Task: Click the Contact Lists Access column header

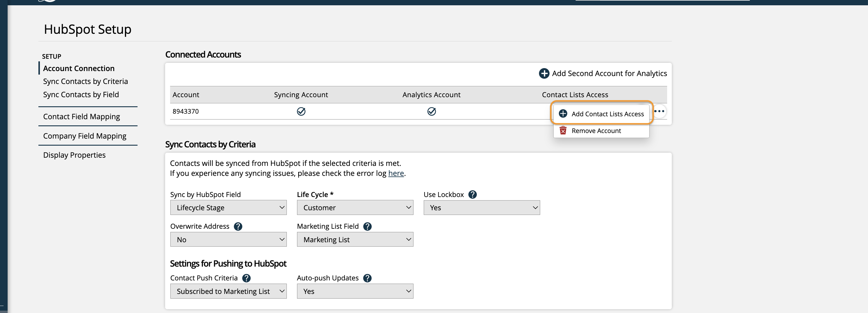Action: click(x=575, y=95)
